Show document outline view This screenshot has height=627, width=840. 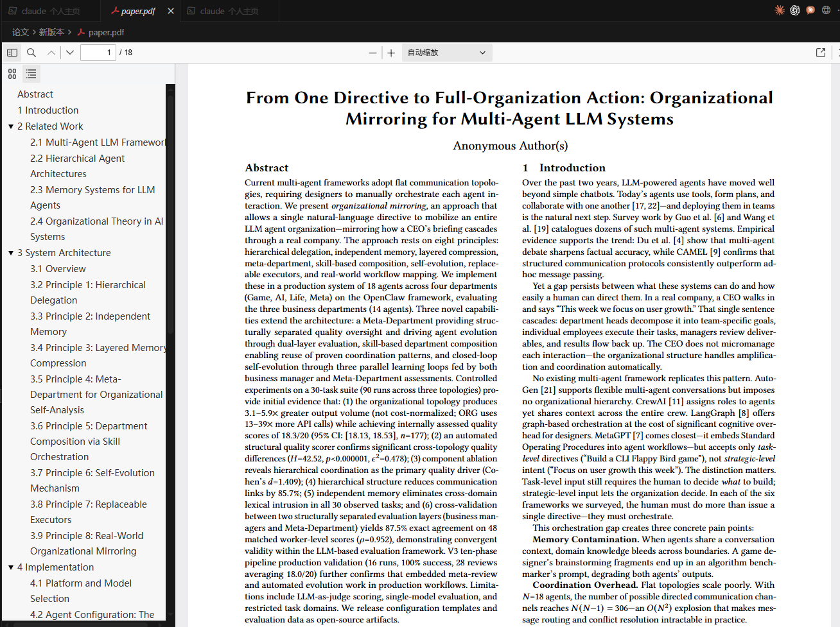[31, 74]
